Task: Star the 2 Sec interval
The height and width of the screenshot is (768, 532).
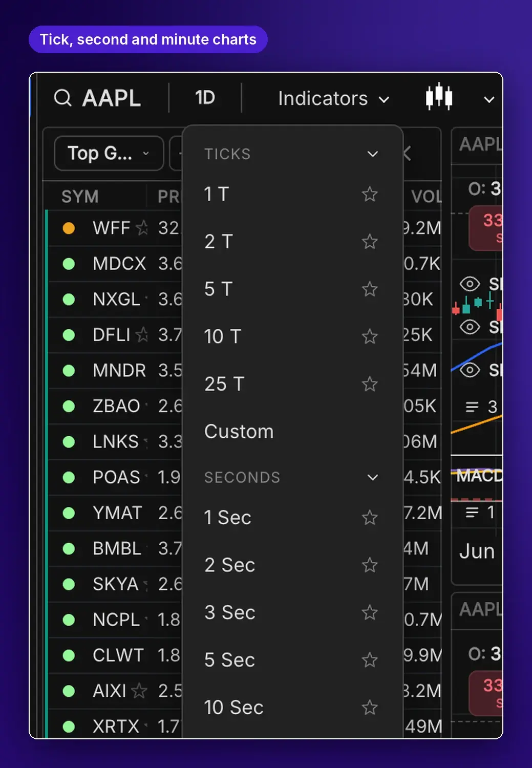Action: [x=370, y=565]
